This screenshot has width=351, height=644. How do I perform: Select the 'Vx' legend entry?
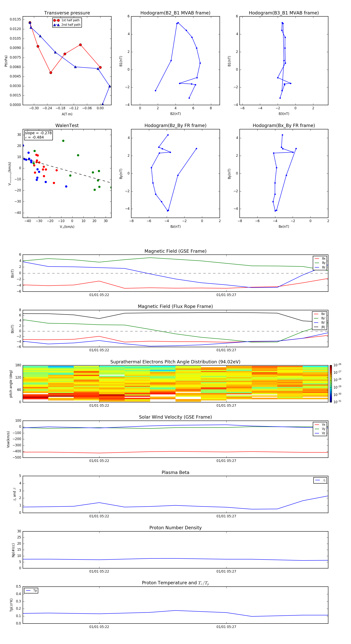[x=320, y=424]
